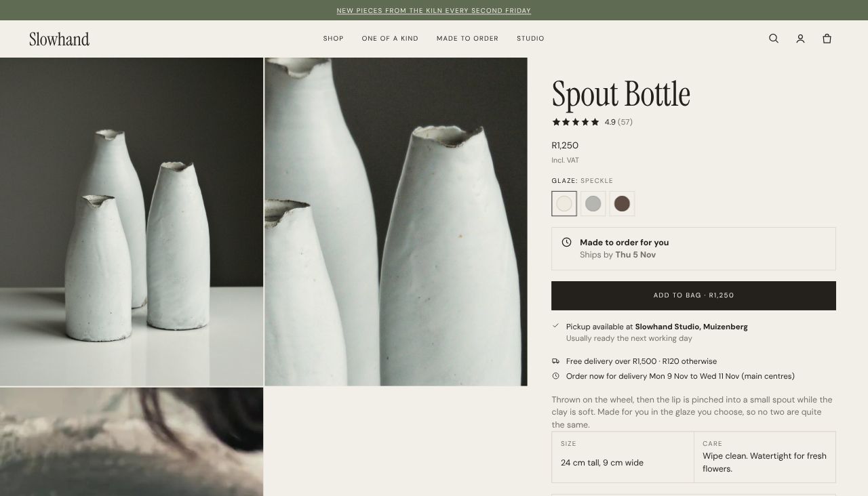The width and height of the screenshot is (868, 496).
Task: Open the three bottles product photo
Action: (x=132, y=222)
